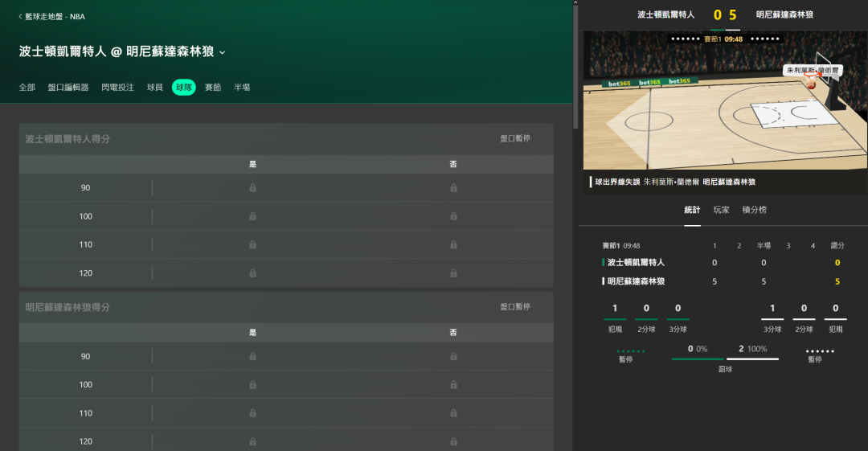This screenshot has height=451, width=868.
Task: Click locked 是 odds for Timberwolves 110
Action: point(252,412)
